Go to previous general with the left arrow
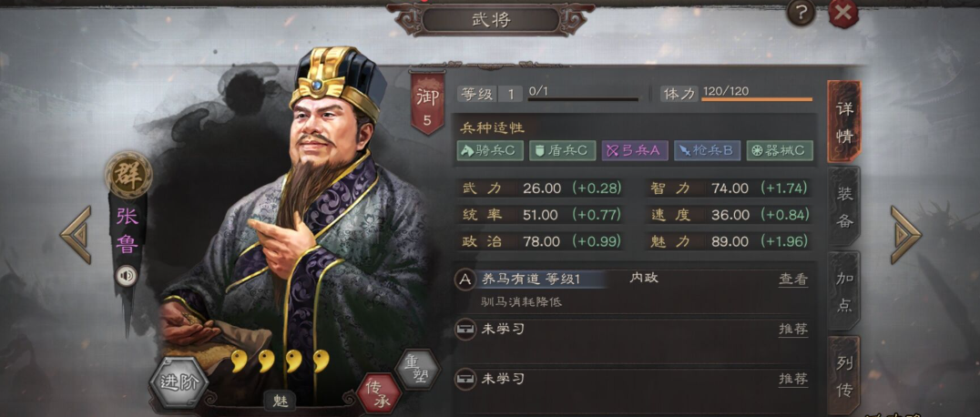Screen dimensions: 980x417 [x=76, y=234]
